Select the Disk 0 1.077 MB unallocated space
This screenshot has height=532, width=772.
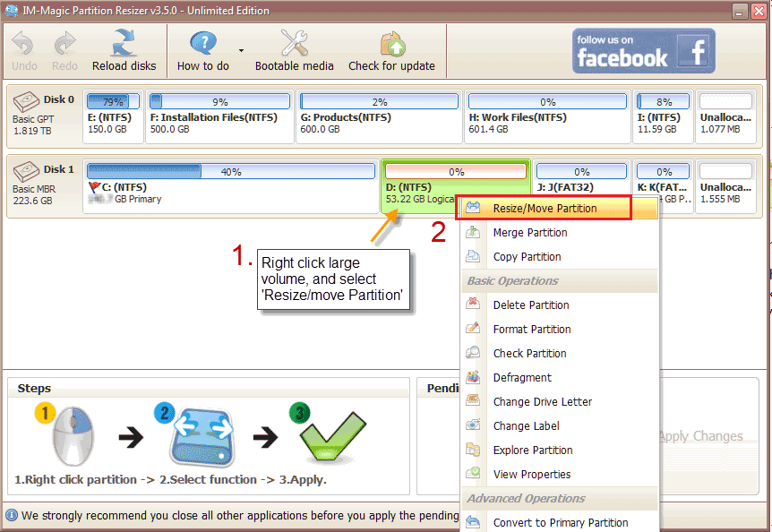point(725,116)
